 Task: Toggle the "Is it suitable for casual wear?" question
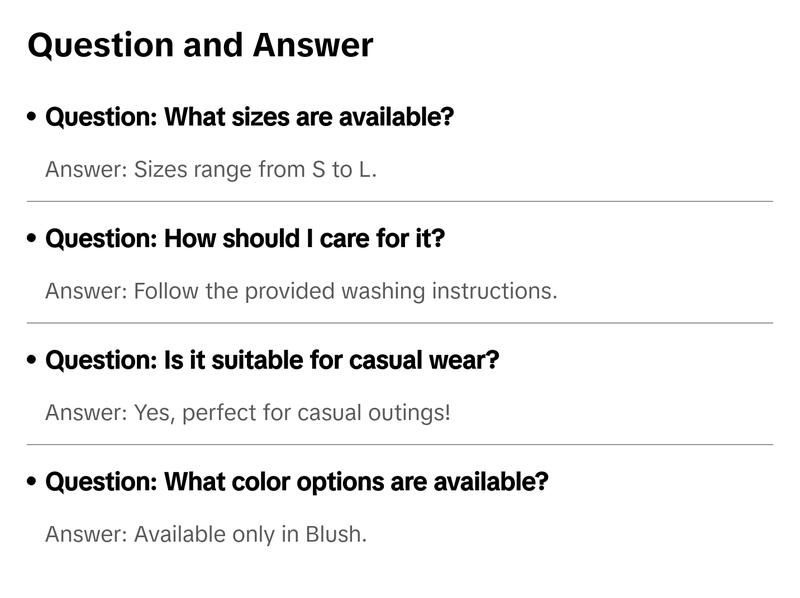click(x=272, y=360)
